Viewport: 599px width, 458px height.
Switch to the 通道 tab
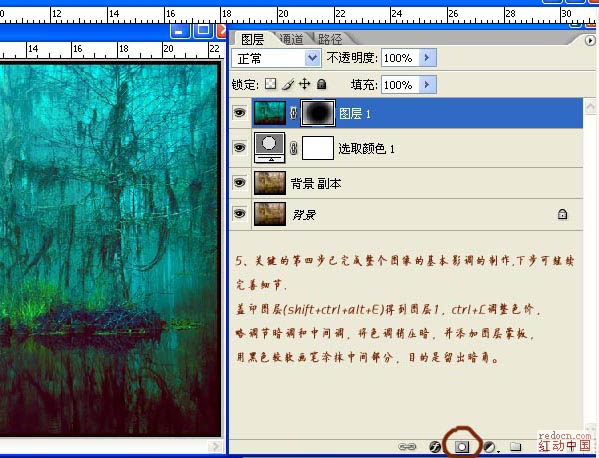coord(291,39)
